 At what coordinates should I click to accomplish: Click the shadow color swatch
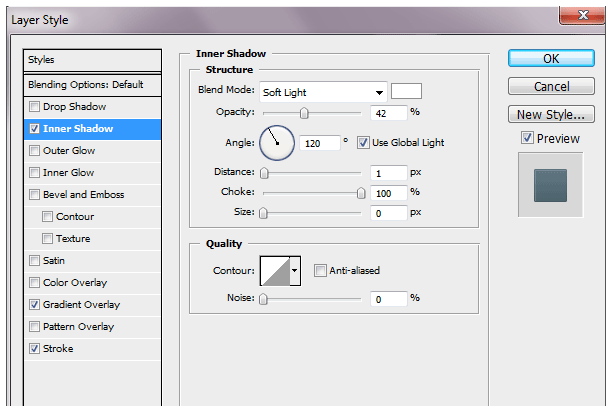point(406,91)
